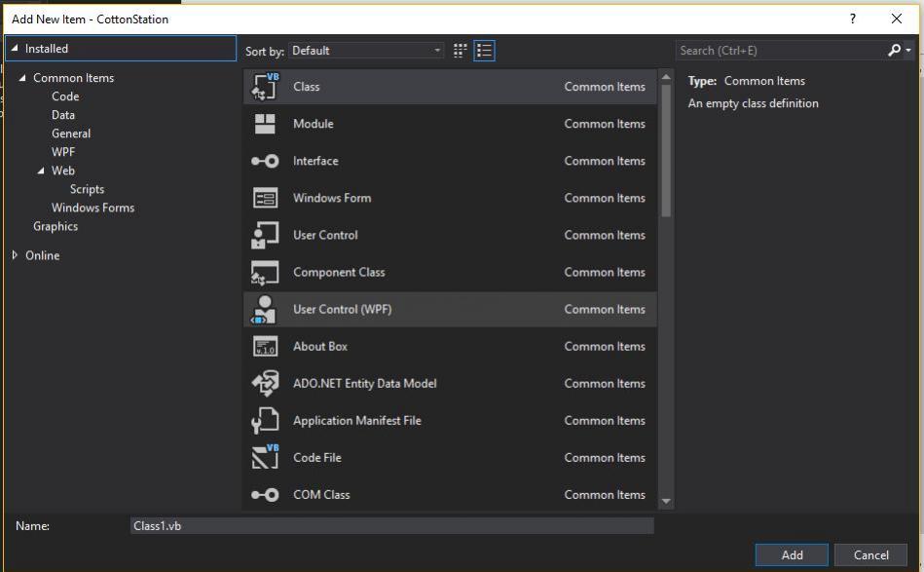This screenshot has height=572, width=924.
Task: Collapse the Installed node
Action: 15,49
